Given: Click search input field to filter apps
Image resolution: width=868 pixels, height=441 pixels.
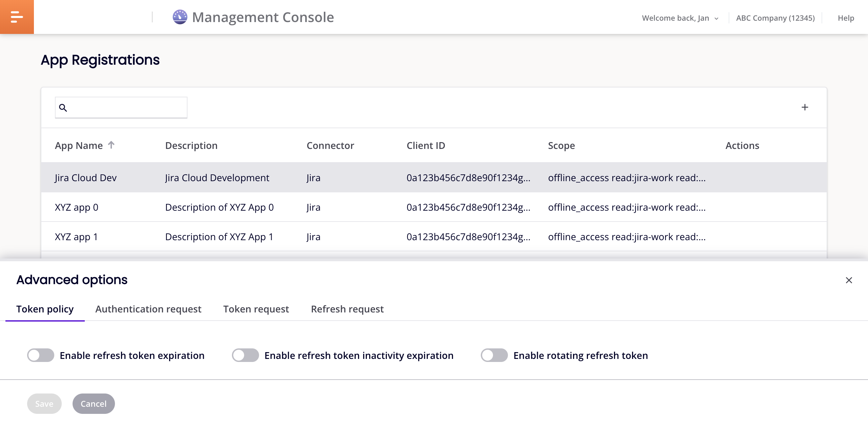Looking at the screenshot, I should point(121,107).
